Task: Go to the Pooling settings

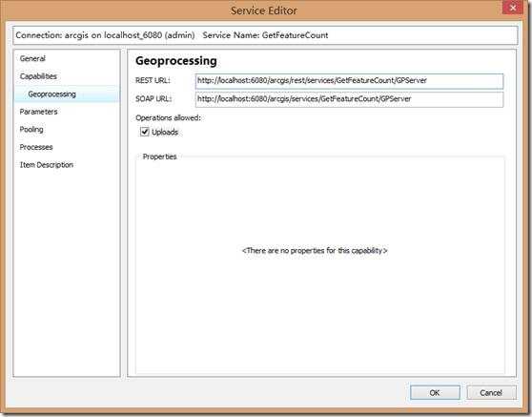Action: (x=31, y=130)
